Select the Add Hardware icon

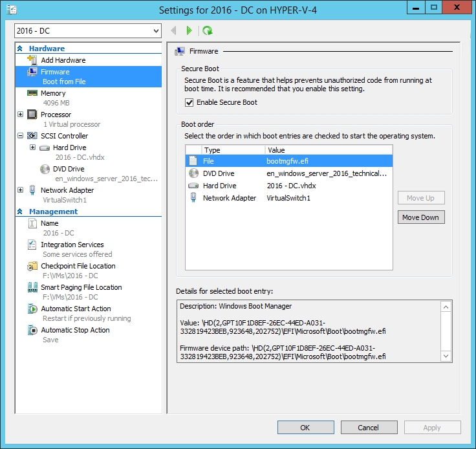[32, 60]
